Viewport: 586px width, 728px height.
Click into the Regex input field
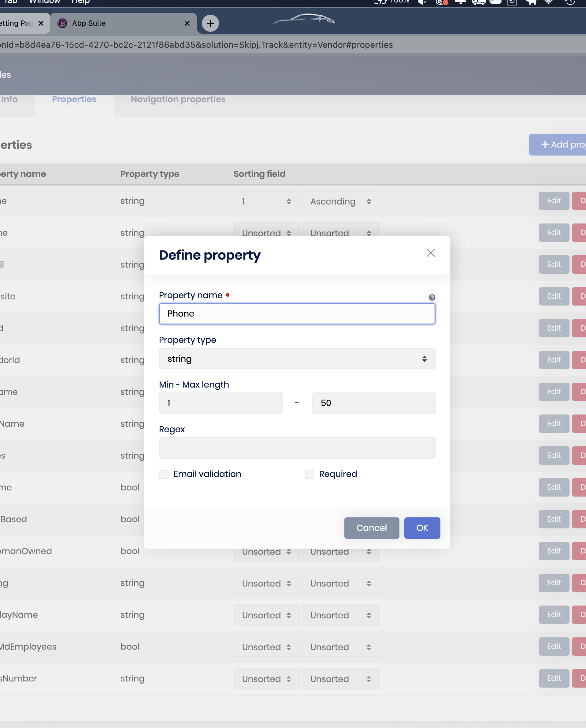(x=297, y=448)
